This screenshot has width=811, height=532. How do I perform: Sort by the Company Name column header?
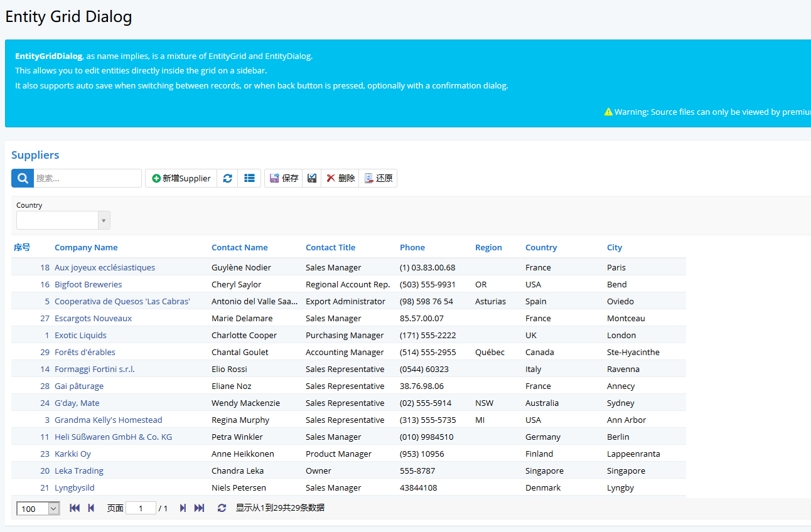(x=85, y=247)
